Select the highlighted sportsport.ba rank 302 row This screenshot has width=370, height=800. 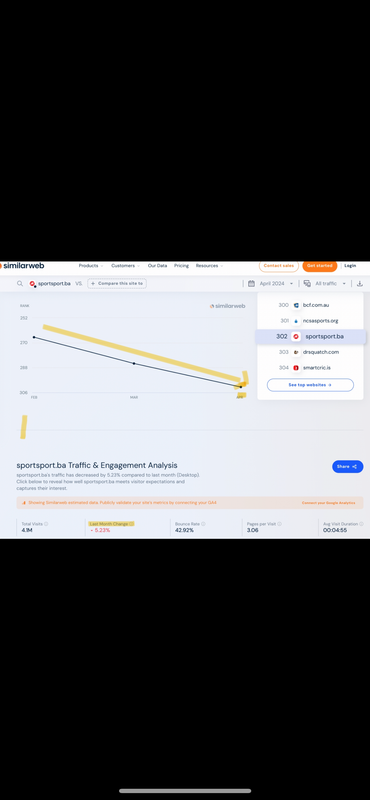310,336
